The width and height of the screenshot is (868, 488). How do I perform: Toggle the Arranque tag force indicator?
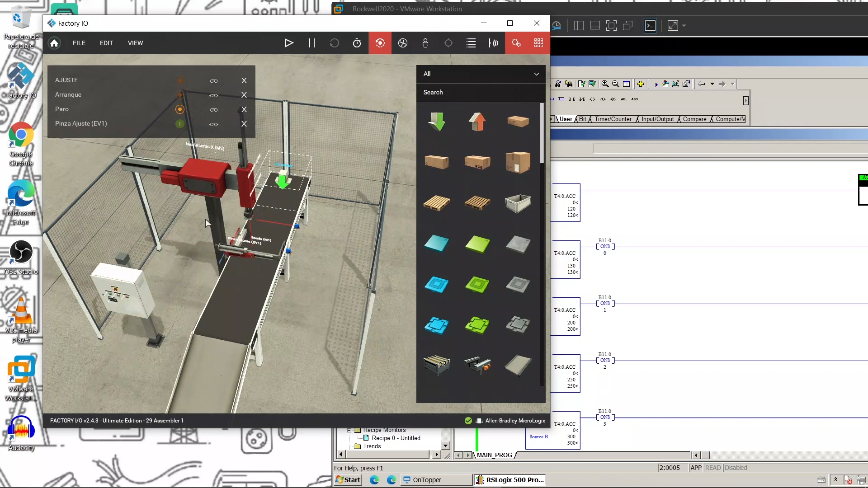(180, 95)
